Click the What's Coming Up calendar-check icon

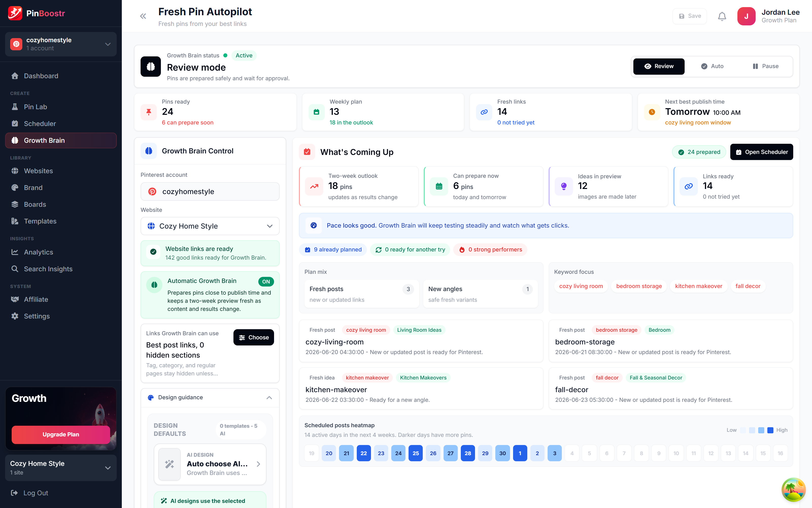click(x=307, y=152)
